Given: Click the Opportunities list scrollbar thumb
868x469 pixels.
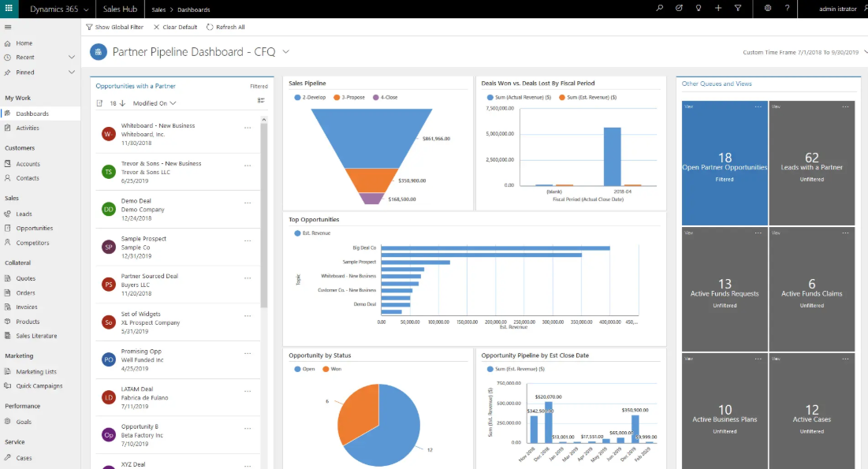Looking at the screenshot, I should point(264,215).
